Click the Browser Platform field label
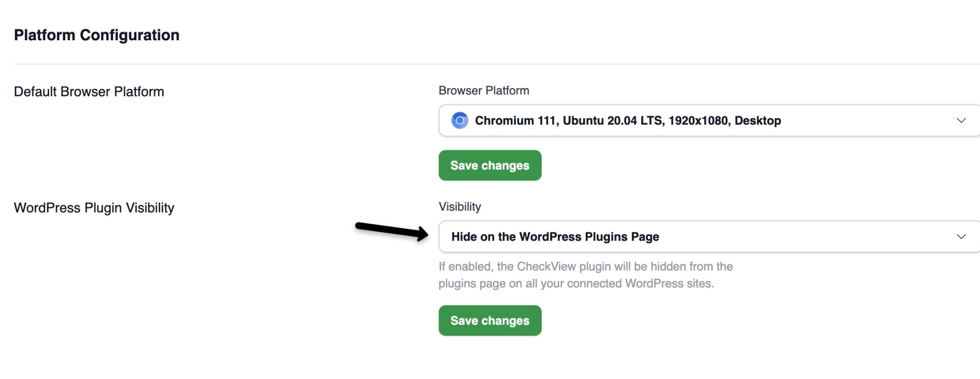980x379 pixels. (x=483, y=90)
